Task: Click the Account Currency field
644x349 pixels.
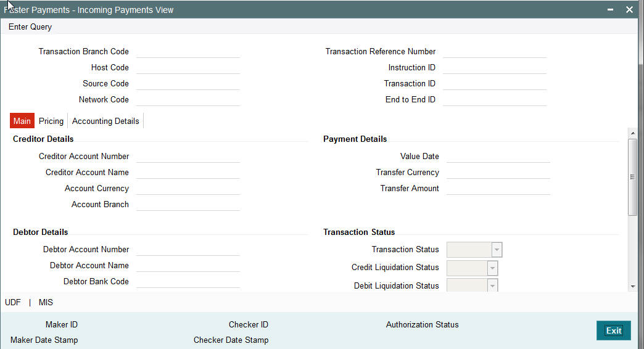Action: [x=188, y=189]
